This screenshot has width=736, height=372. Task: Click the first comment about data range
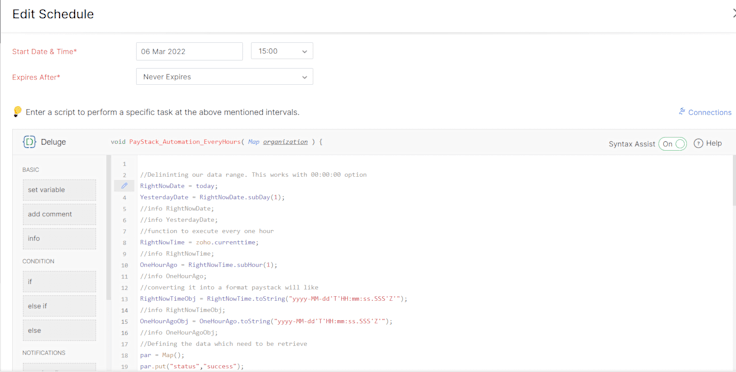click(253, 175)
